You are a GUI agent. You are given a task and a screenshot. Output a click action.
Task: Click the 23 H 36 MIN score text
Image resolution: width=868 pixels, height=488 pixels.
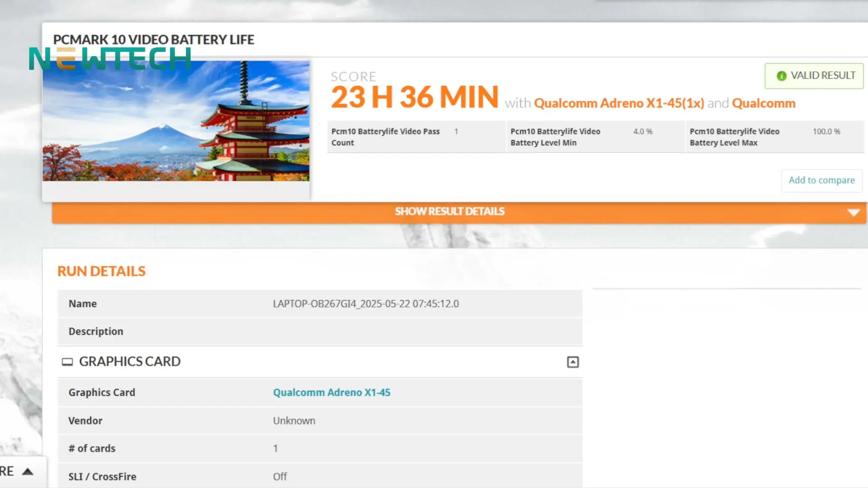tap(414, 97)
